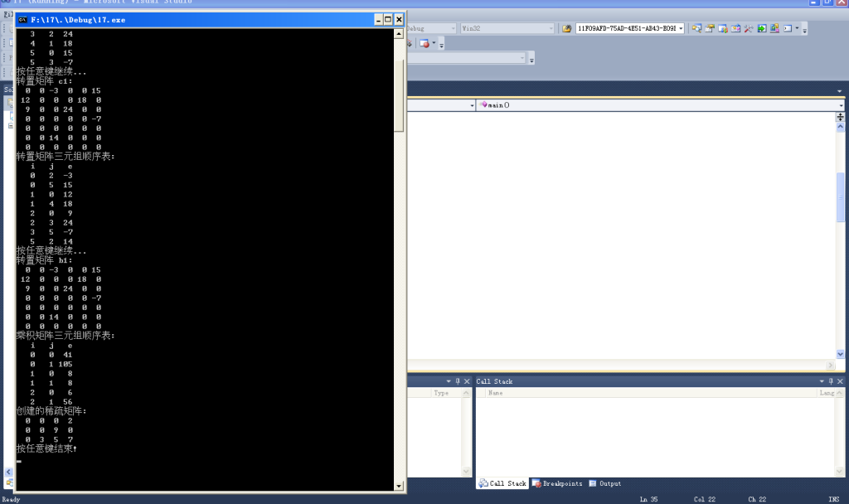Click the Lang column header in Call Stack

coord(827,393)
